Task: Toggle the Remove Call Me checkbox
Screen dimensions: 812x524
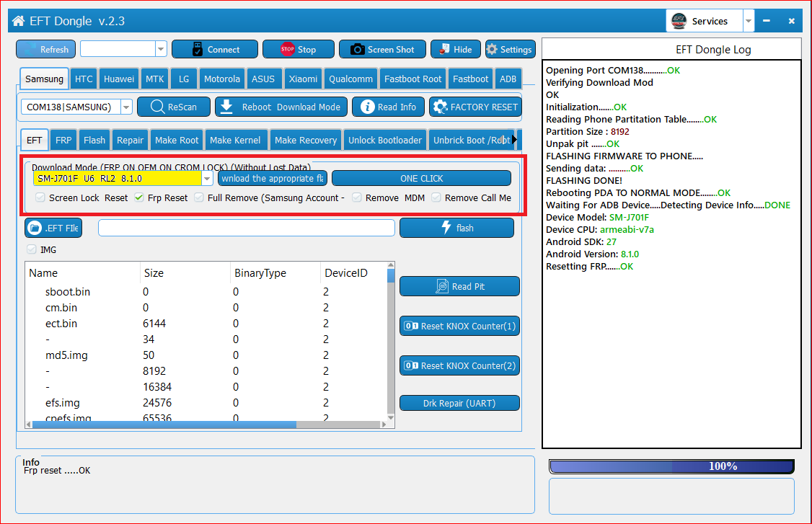Action: click(x=436, y=197)
